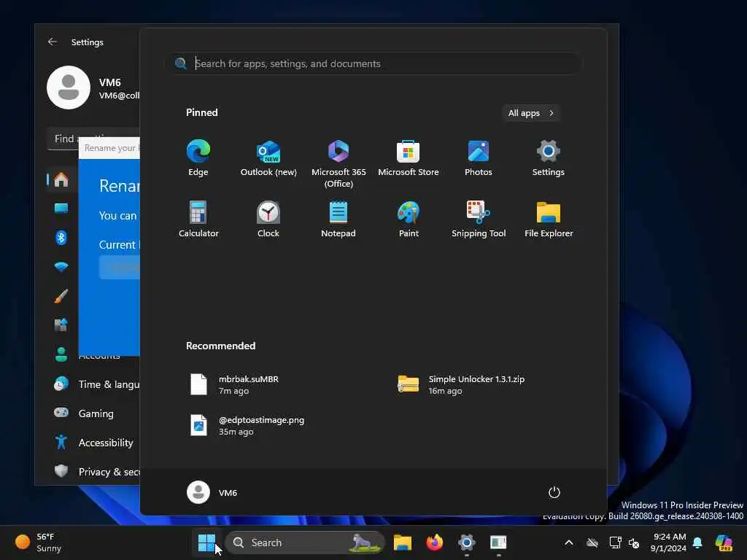Click VM6 profile picture in Settings
The height and width of the screenshot is (560, 747).
69,87
